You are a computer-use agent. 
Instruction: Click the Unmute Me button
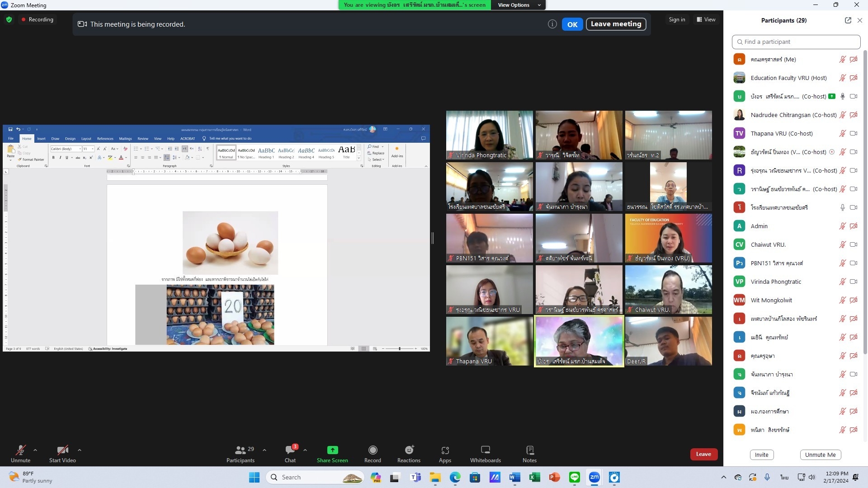pyautogui.click(x=820, y=455)
